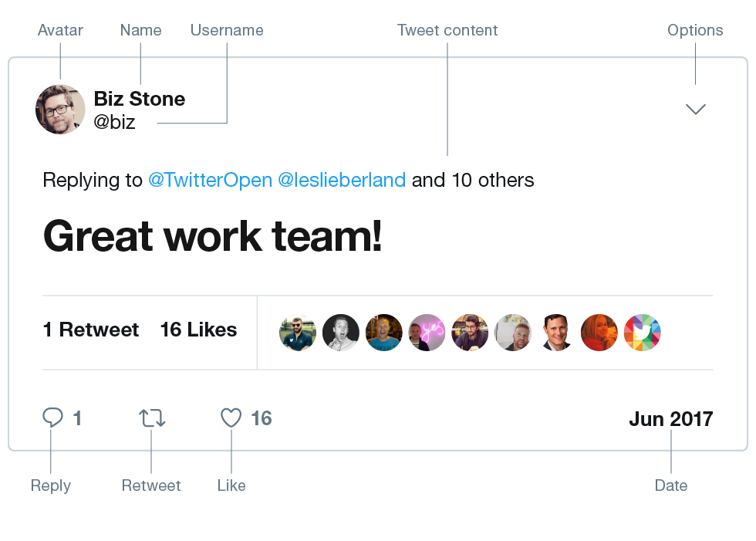Viewport: 756px width, 541px height.
Task: Click the reply speech bubble icon
Action: [52, 418]
